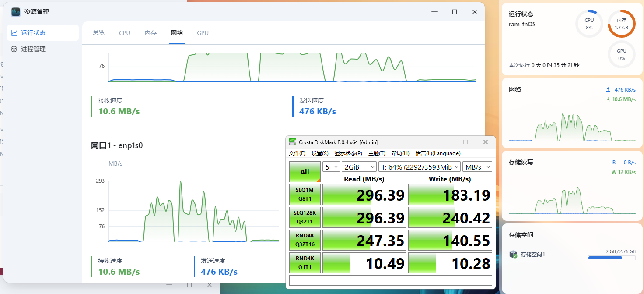Run the RND4K Q32T16 test

(305, 240)
